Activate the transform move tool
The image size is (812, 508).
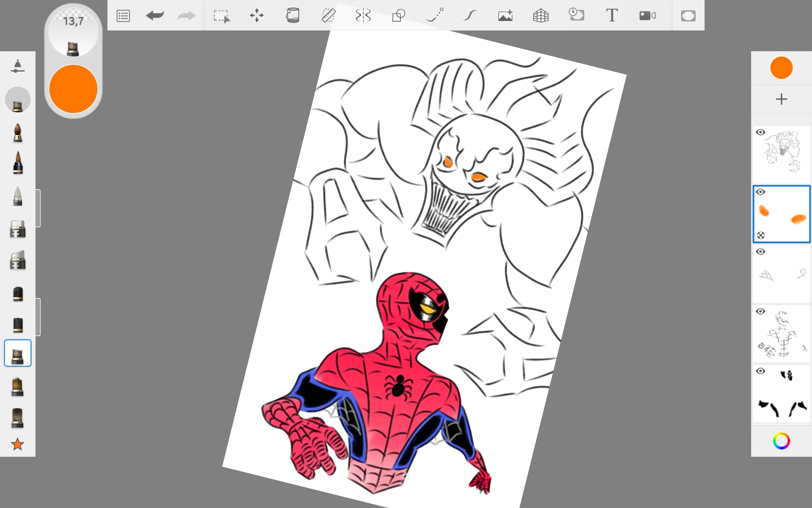tap(257, 16)
